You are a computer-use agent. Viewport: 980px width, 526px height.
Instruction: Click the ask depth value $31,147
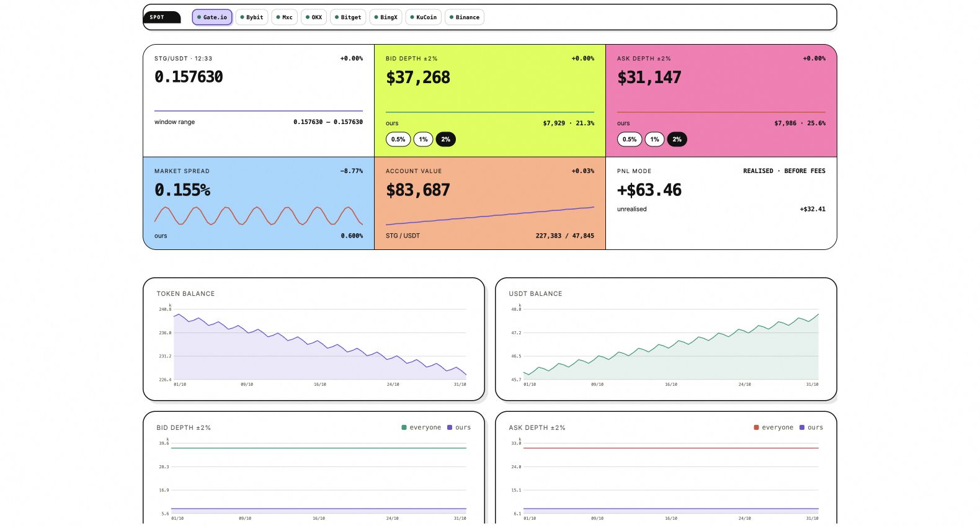tap(649, 78)
